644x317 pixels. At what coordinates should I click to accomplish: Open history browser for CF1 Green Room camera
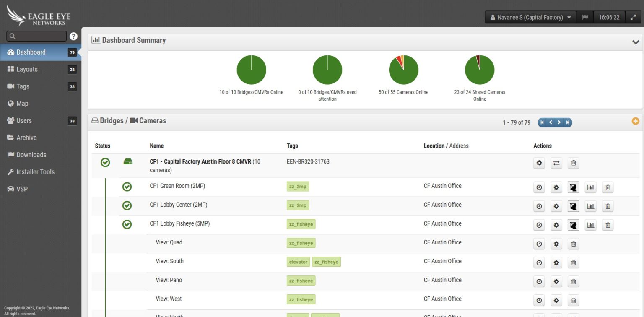point(539,187)
